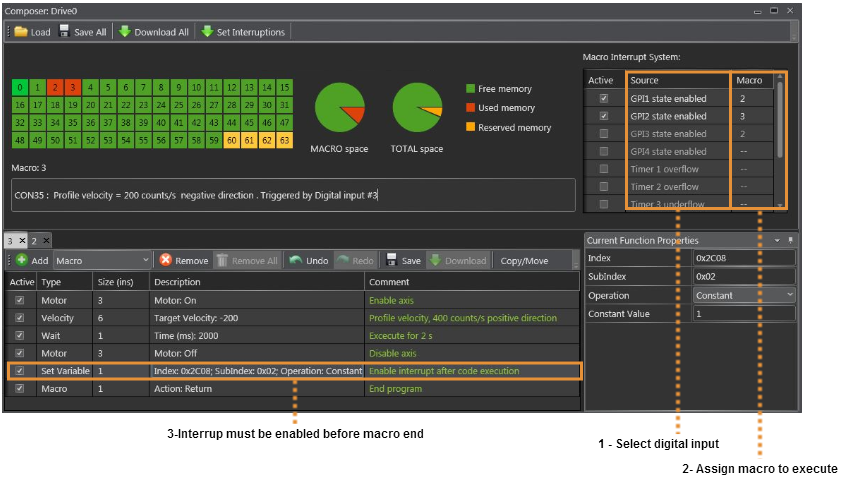The height and width of the screenshot is (496, 858).
Task: Select macro tab 3
Action: 10,241
